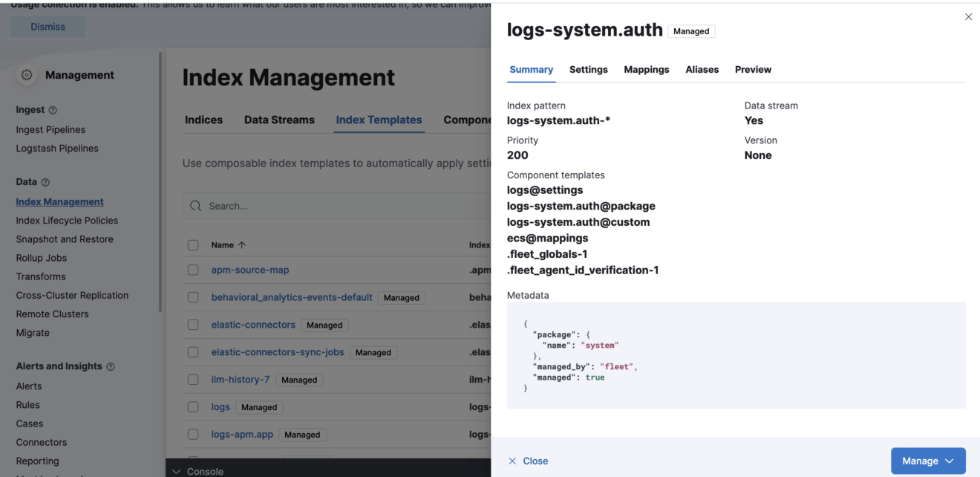Click inside the Search templates field

click(297, 206)
